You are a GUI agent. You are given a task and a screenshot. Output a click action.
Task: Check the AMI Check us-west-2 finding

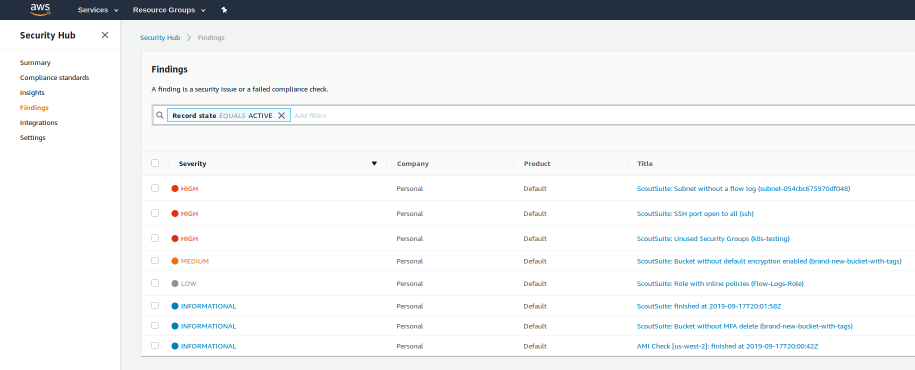click(155, 345)
